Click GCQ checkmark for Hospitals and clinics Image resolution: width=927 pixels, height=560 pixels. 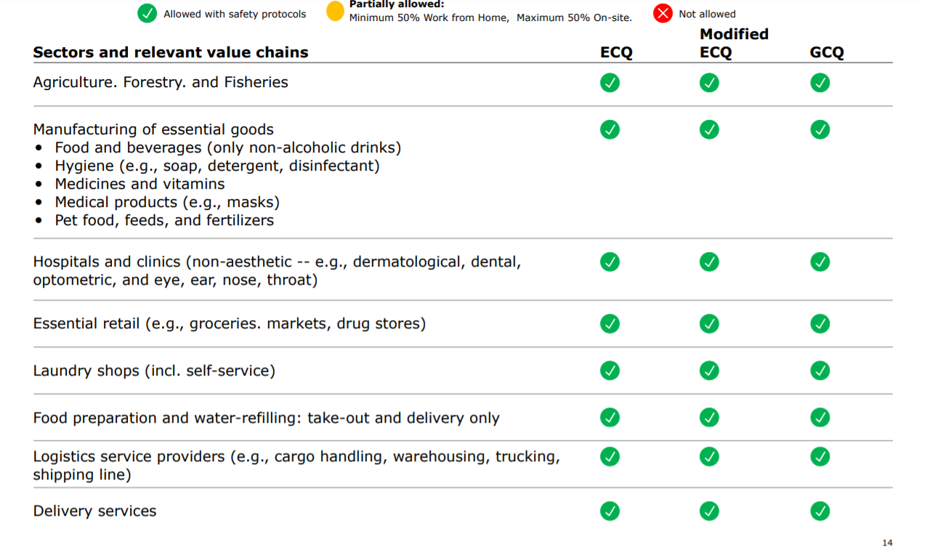pos(819,261)
